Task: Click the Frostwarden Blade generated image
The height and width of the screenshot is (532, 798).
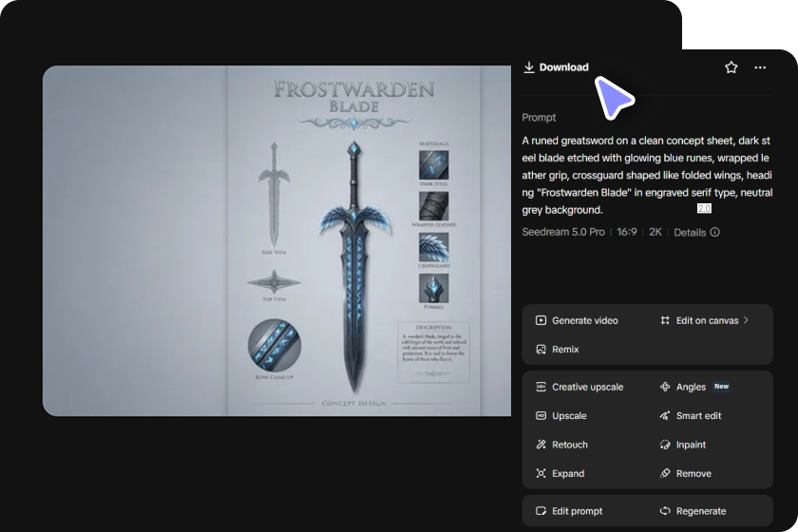Action: coord(276,240)
